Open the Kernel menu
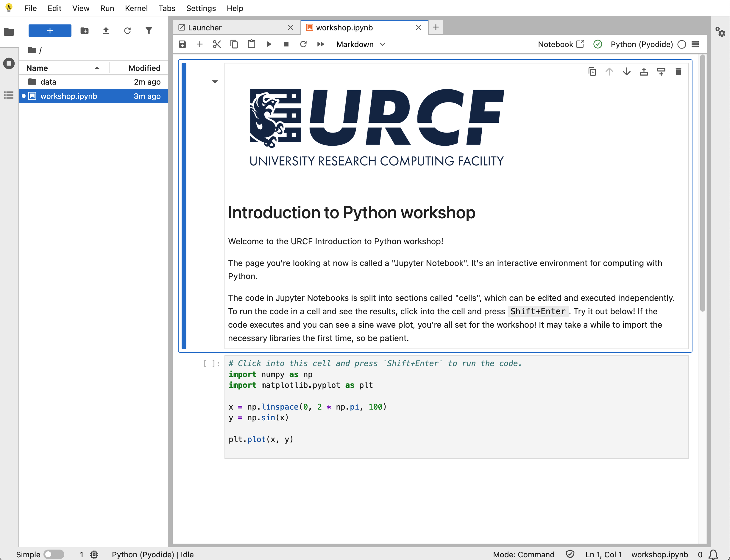Viewport: 730px width, 560px height. 136,8
